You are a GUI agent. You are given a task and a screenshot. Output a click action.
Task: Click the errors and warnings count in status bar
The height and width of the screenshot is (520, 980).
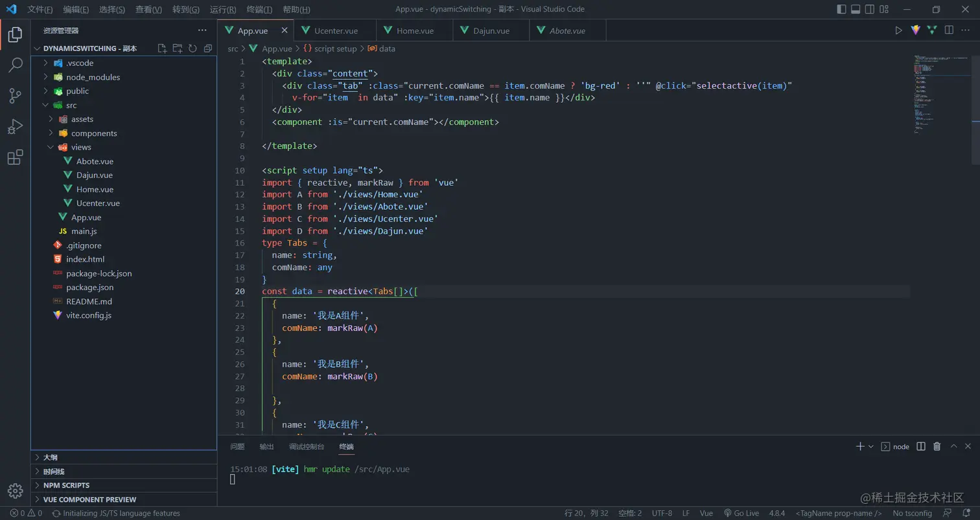click(x=26, y=513)
